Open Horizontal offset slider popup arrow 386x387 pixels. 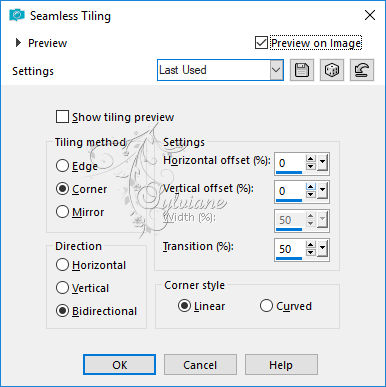(x=322, y=163)
